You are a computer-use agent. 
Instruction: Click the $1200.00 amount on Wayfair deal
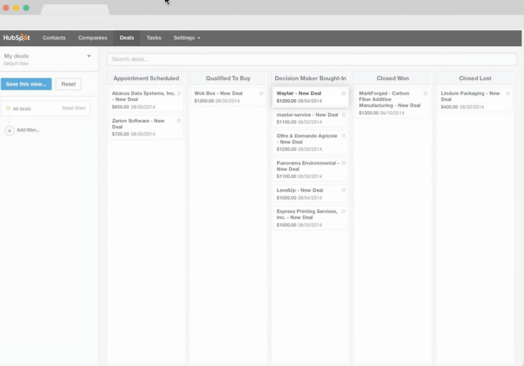click(x=286, y=101)
